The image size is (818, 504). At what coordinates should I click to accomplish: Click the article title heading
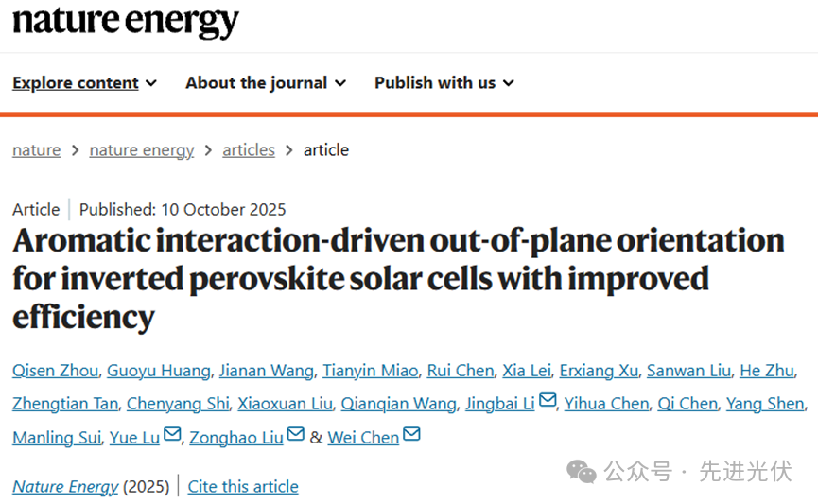pyautogui.click(x=398, y=279)
